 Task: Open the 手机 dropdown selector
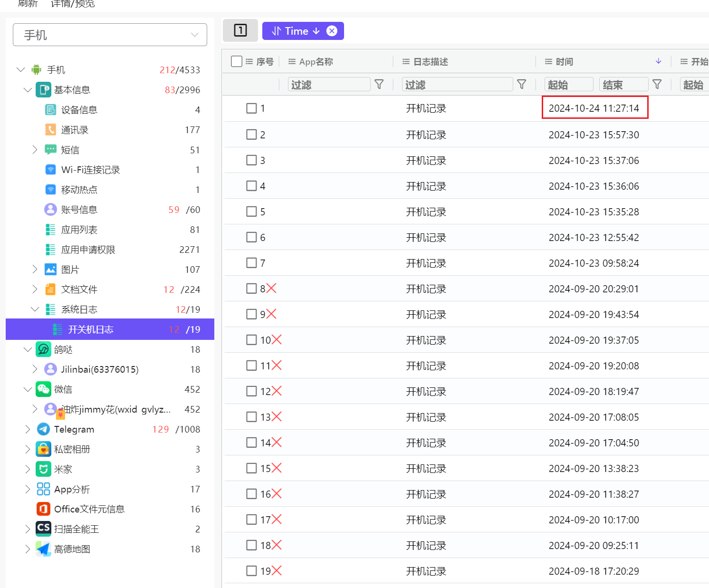[x=110, y=35]
